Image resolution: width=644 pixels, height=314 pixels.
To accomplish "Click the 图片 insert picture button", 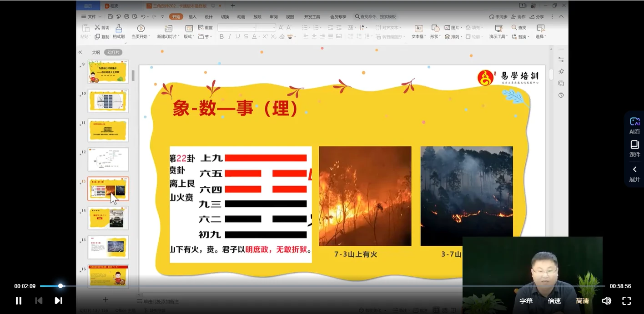I will (x=453, y=28).
